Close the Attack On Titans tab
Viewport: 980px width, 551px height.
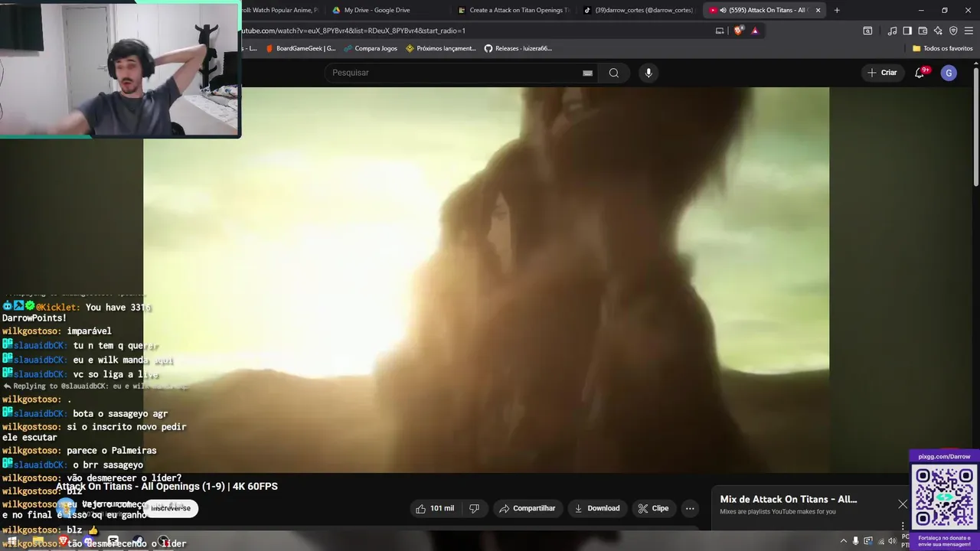click(x=818, y=10)
